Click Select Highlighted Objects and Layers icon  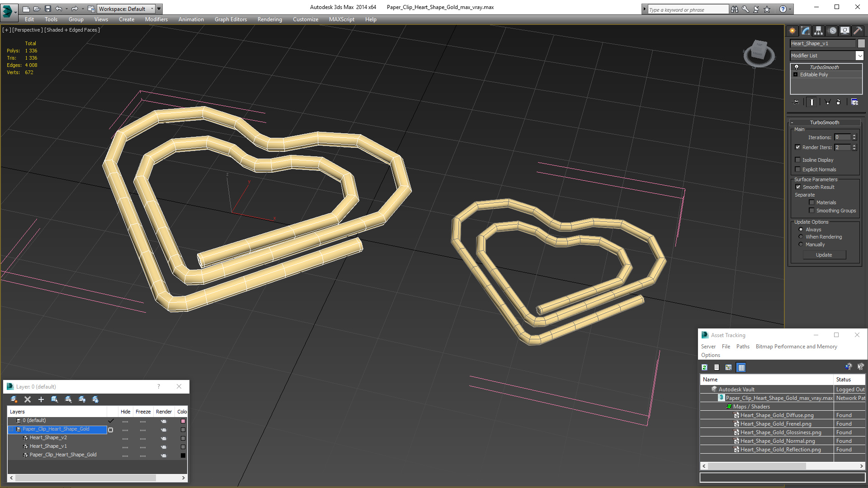click(x=55, y=399)
